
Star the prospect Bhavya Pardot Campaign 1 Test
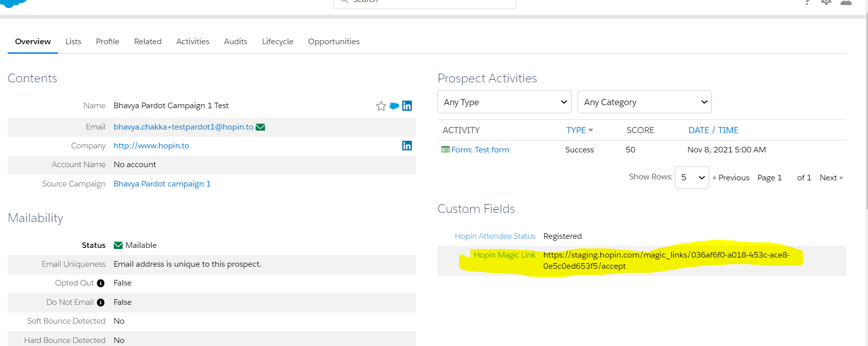pos(381,106)
